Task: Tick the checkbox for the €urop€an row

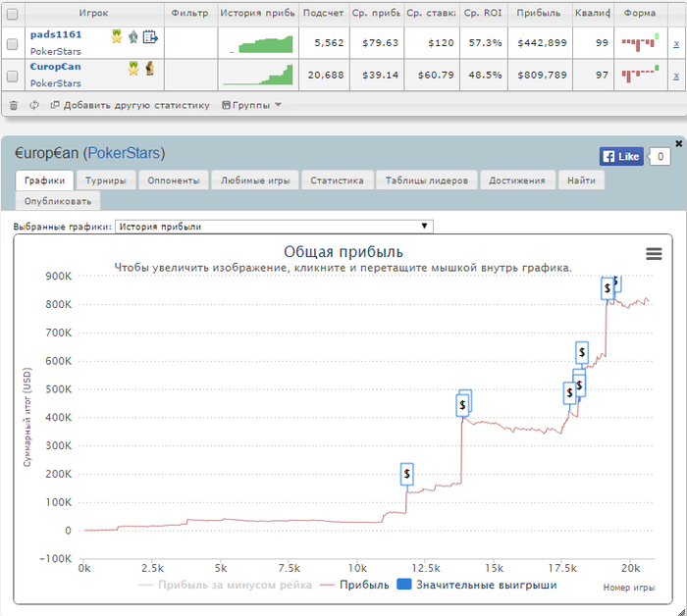Action: coord(12,76)
